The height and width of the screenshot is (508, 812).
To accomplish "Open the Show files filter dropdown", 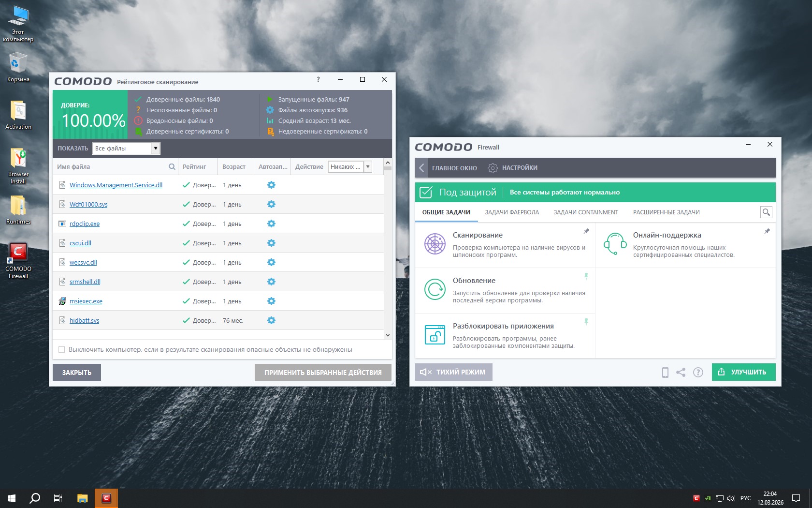I will point(156,149).
